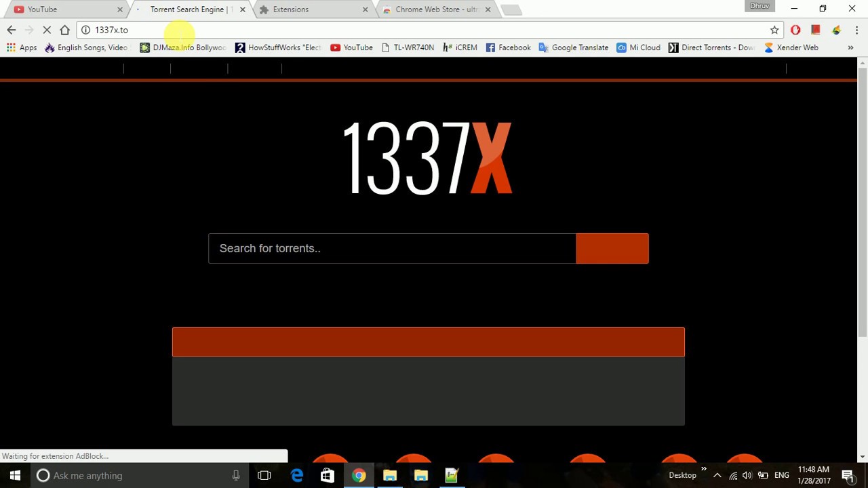Open the Apps bookmarks shortcut
The height and width of the screenshot is (488, 868).
[22, 47]
